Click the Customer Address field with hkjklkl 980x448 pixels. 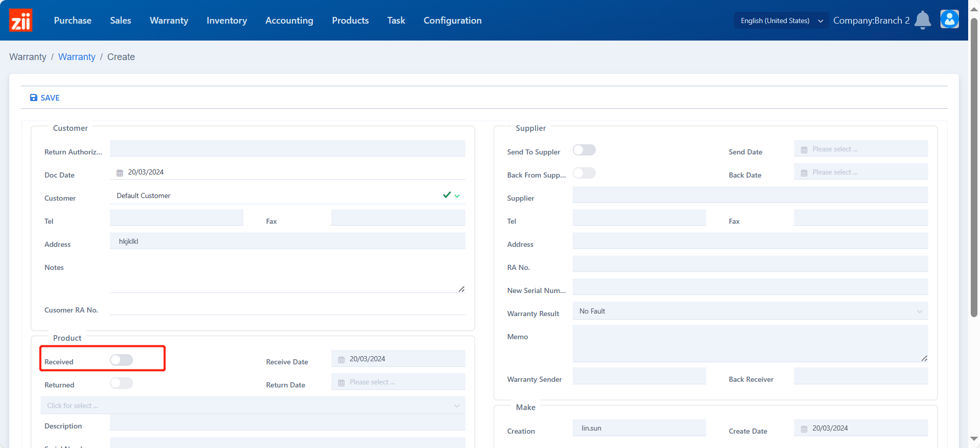288,241
